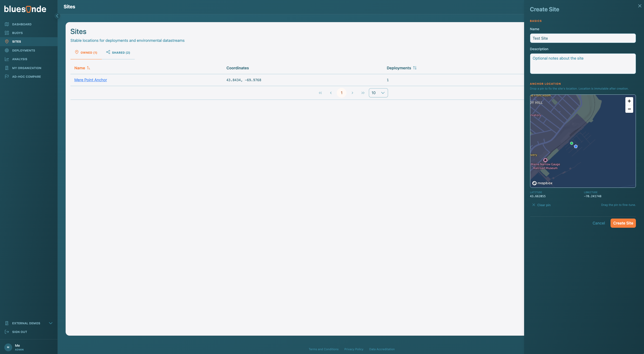Open the My Organization sidebar item
This screenshot has width=644, height=354.
[x=26, y=68]
